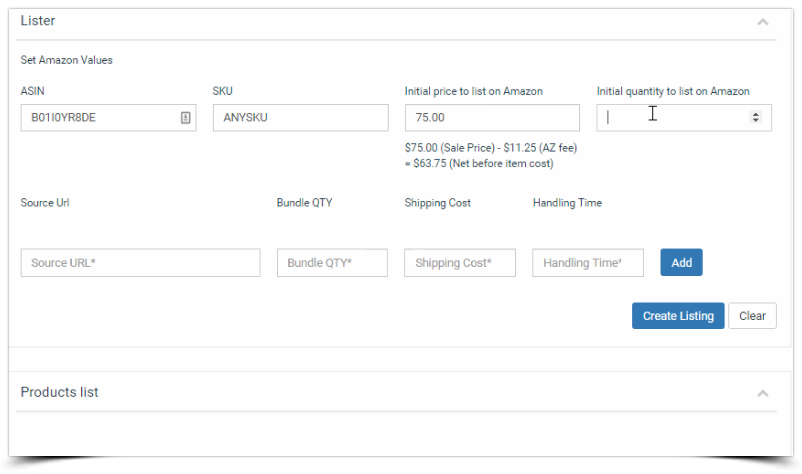The image size is (802, 474).
Task: Click the Create Listing button
Action: coord(678,315)
